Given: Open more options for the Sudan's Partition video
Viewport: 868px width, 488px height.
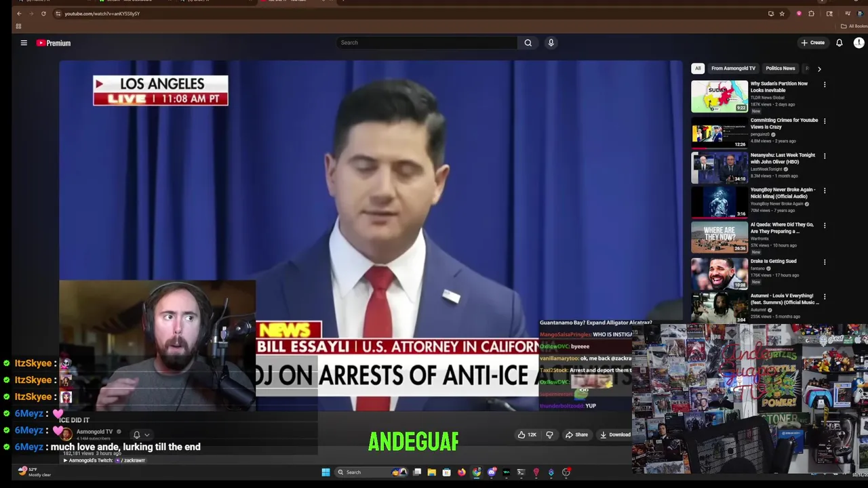Looking at the screenshot, I should coord(825,85).
